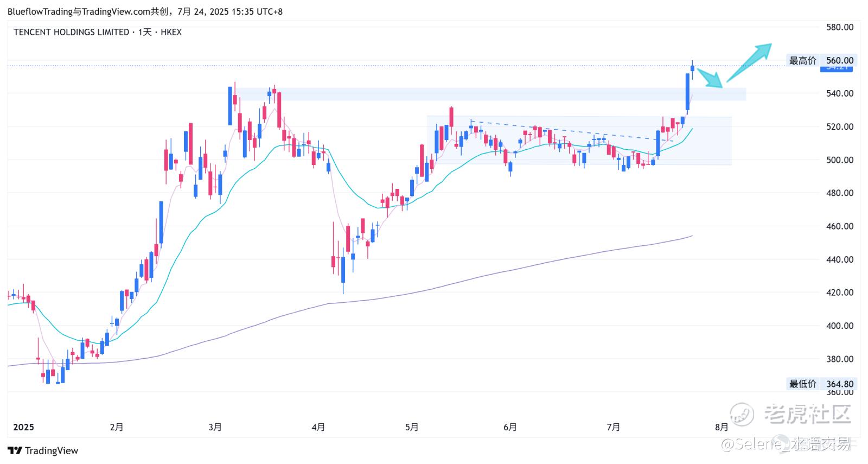
Task: Click the BlueflowTrading publish header text
Action: [x=145, y=11]
